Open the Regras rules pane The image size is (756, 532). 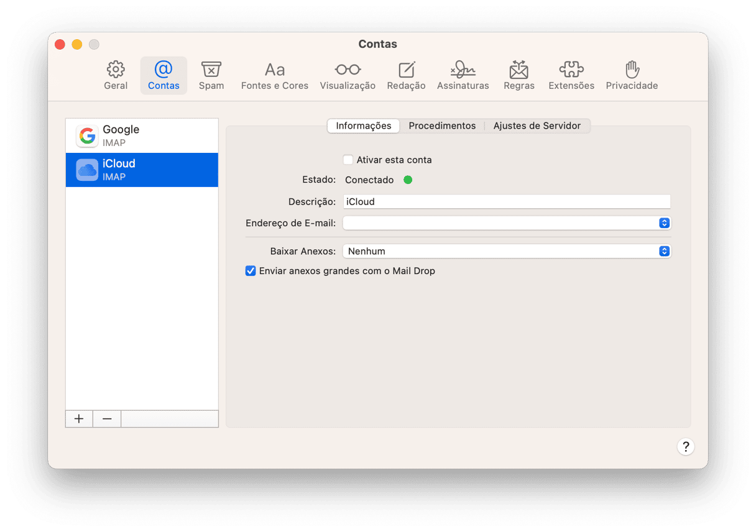point(519,76)
